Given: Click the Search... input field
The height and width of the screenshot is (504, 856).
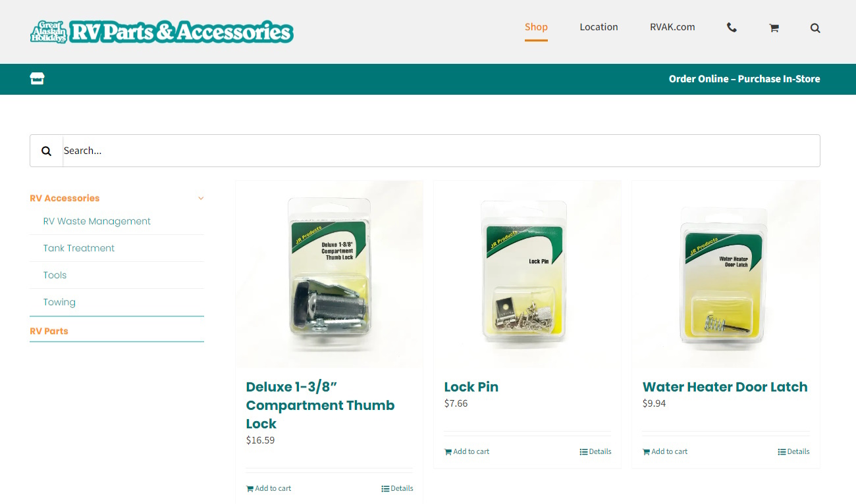Looking at the screenshot, I should 441,151.
